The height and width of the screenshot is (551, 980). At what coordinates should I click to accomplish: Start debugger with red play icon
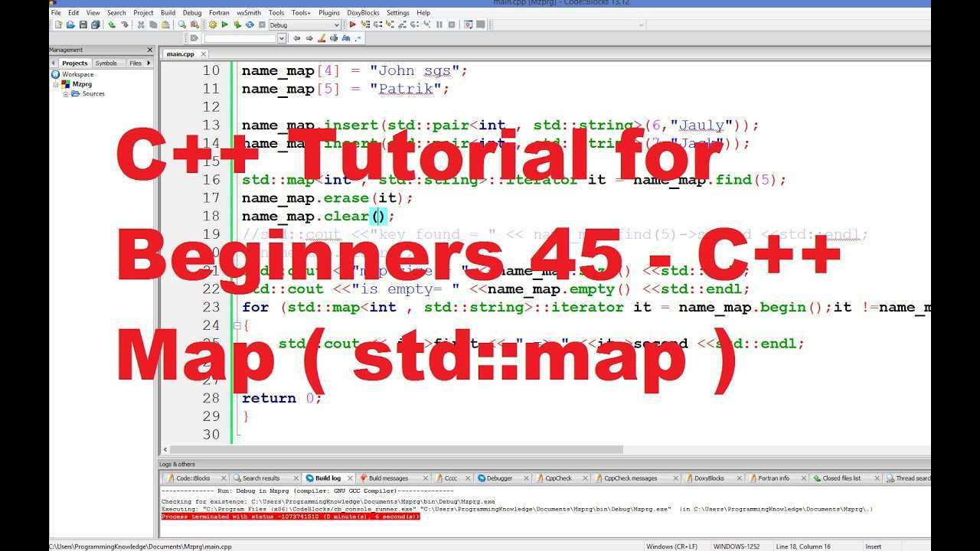tap(353, 25)
